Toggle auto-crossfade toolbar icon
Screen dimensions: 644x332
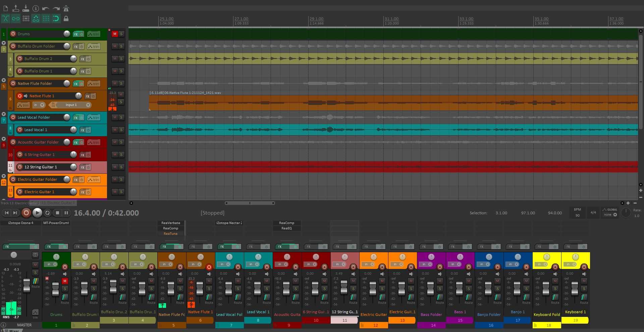(x=6, y=18)
